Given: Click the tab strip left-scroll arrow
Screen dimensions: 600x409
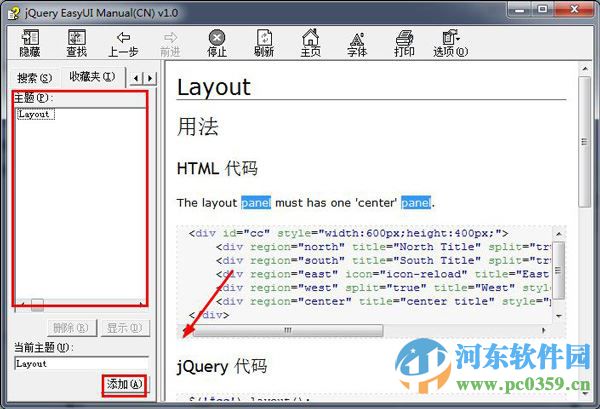Looking at the screenshot, I should coord(137,78).
